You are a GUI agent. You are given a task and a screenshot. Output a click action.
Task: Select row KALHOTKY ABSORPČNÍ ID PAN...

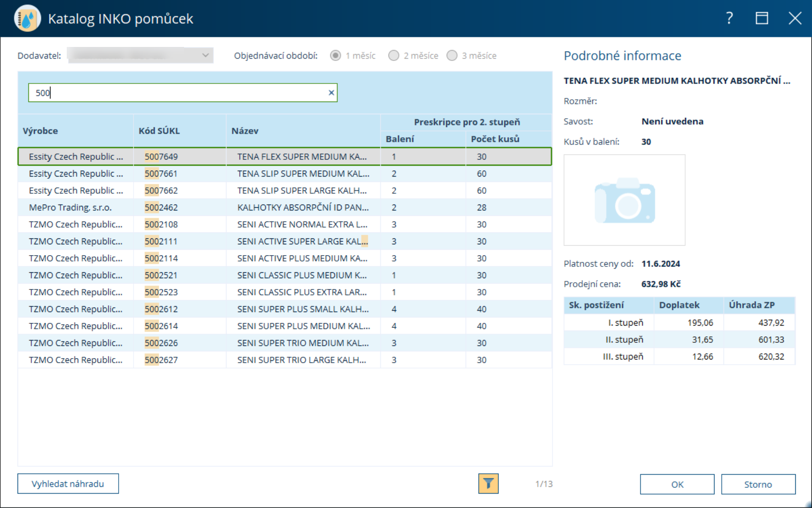(x=285, y=208)
